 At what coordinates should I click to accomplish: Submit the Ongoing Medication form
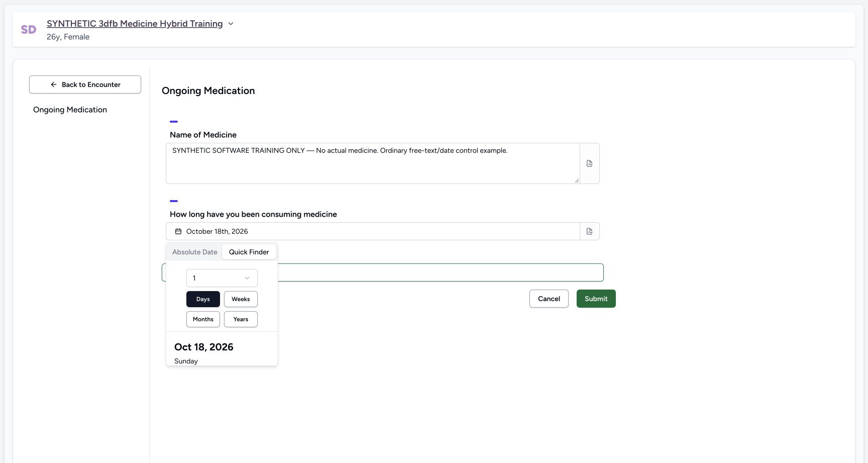(596, 299)
